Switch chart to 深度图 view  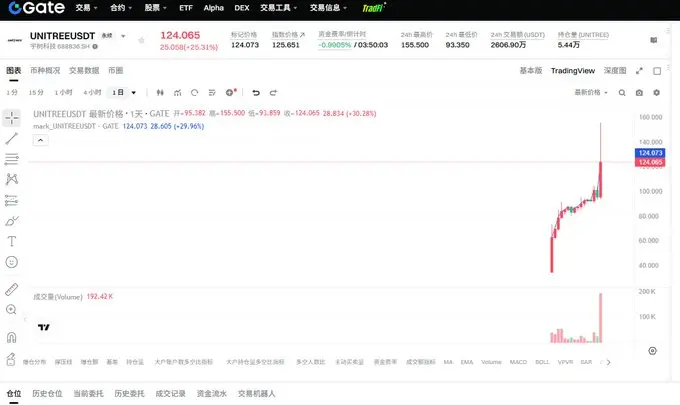click(615, 70)
